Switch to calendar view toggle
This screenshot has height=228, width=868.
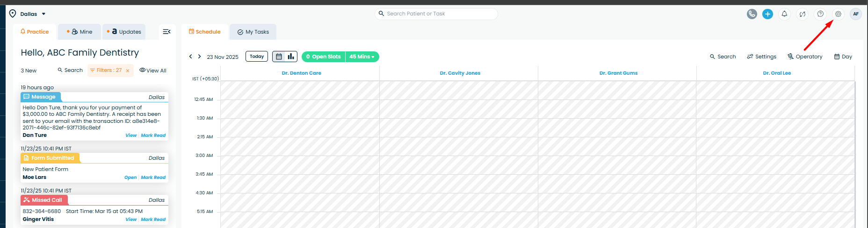[x=279, y=57]
